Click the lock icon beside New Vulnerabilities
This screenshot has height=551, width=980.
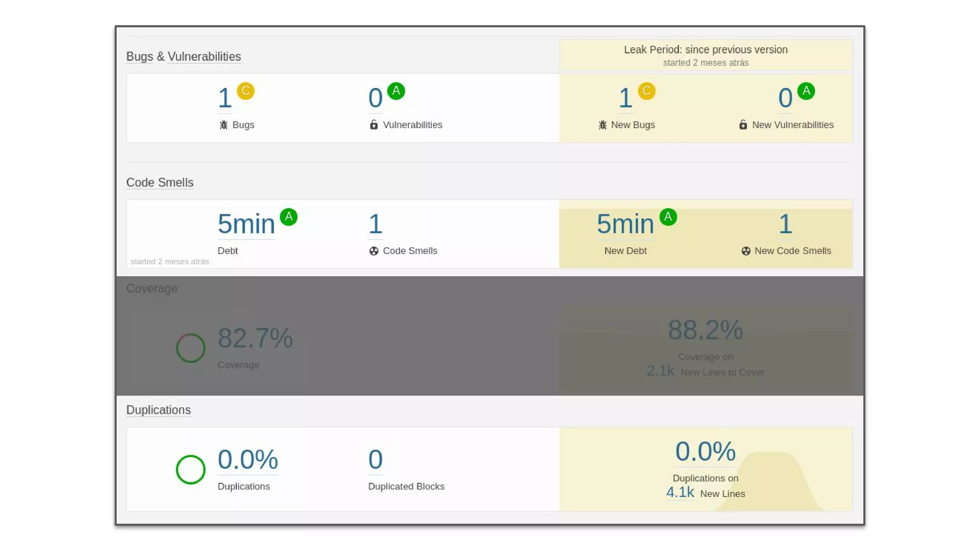point(743,125)
